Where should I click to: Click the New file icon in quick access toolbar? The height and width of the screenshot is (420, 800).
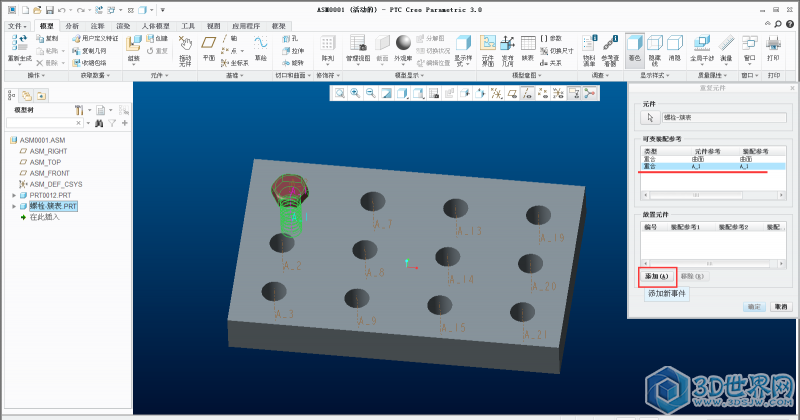click(x=26, y=10)
